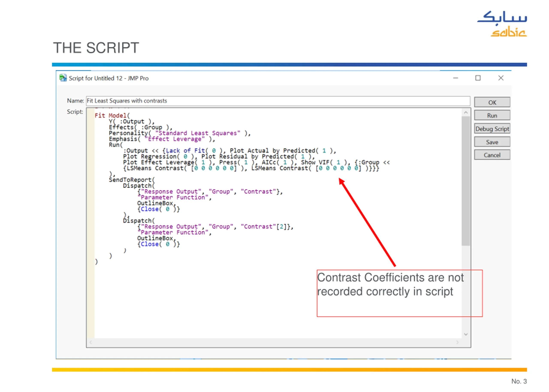Viewport: 549px width, 392px height.
Task: Minimize the Script window
Action: click(455, 78)
